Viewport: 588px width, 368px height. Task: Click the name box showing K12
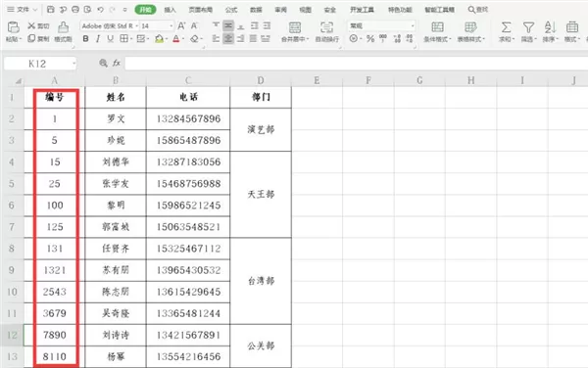tap(40, 64)
